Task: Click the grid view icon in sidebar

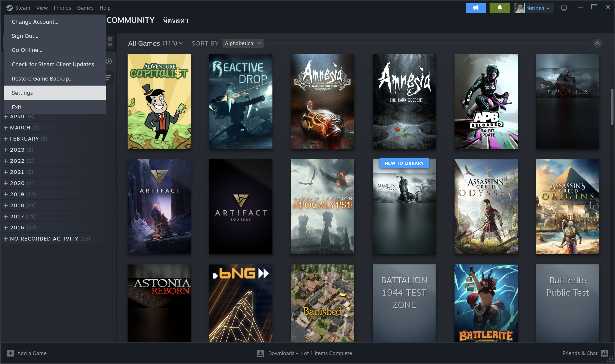Action: (x=109, y=42)
